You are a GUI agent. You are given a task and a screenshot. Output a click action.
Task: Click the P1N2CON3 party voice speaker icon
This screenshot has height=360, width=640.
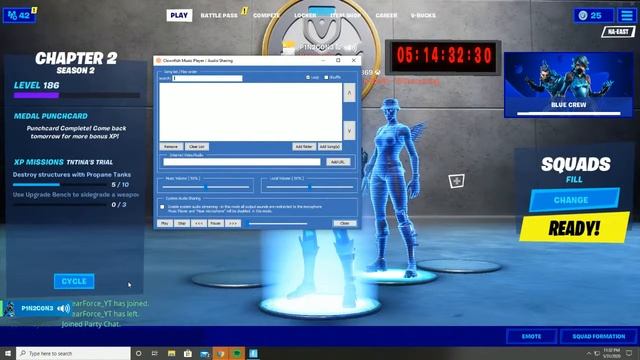pyautogui.click(x=63, y=309)
